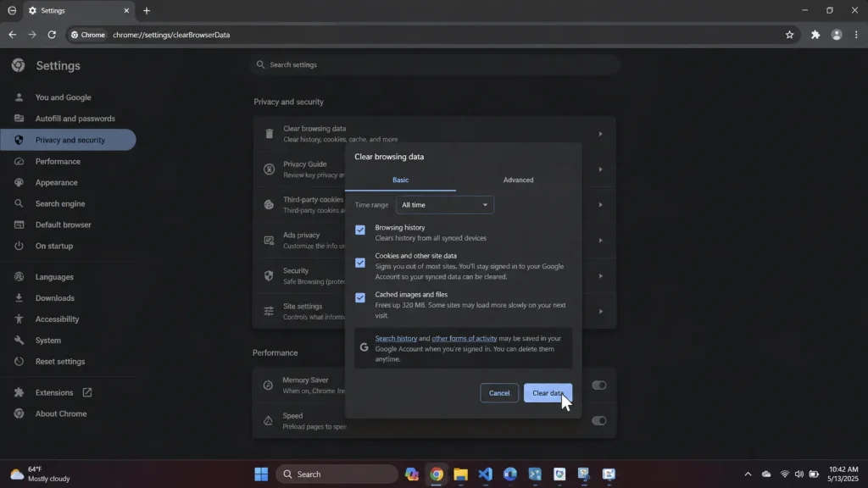Screen dimensions: 868x488
Task: Open Autofill and passwords settings
Action: (75, 119)
